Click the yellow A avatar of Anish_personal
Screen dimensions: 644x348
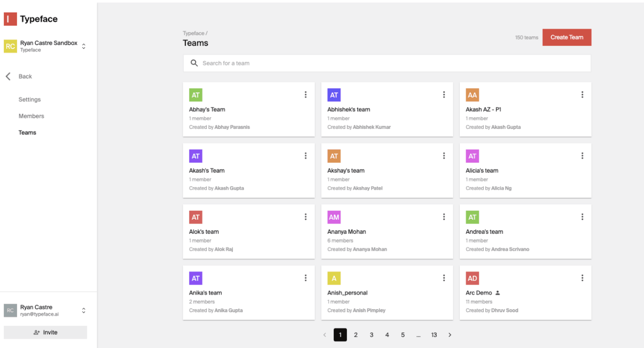click(334, 278)
